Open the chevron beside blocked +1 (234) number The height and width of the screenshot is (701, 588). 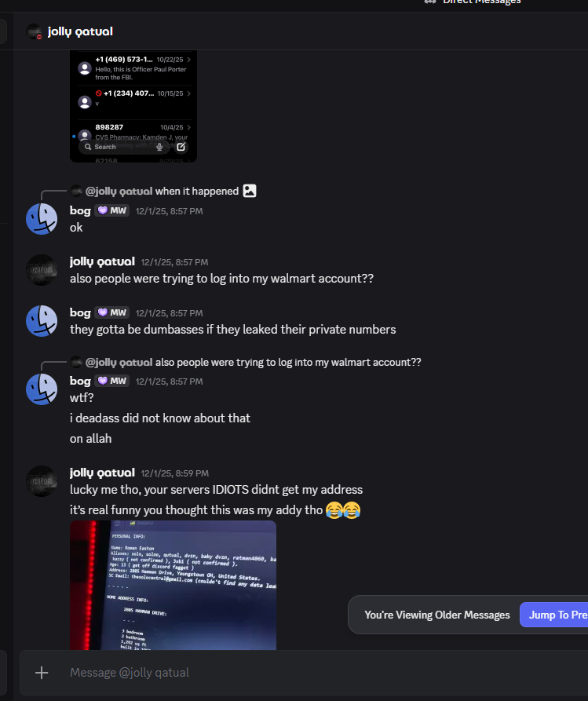click(188, 93)
